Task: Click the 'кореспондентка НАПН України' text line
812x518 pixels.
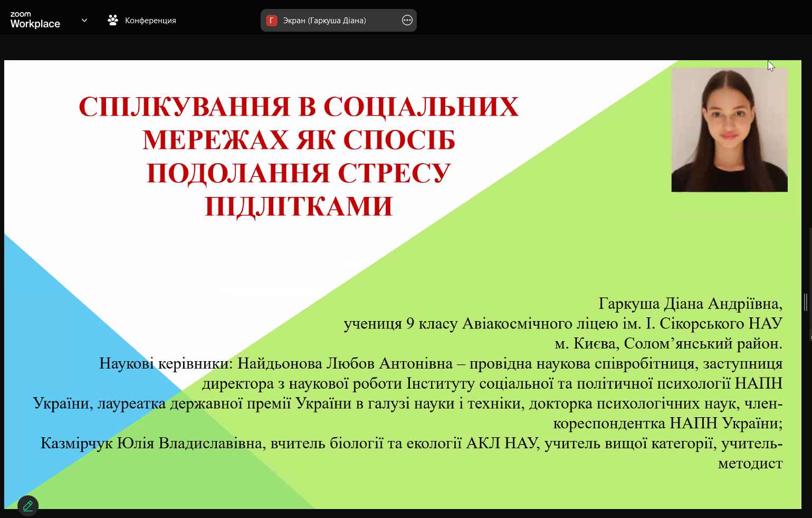Action: click(667, 423)
